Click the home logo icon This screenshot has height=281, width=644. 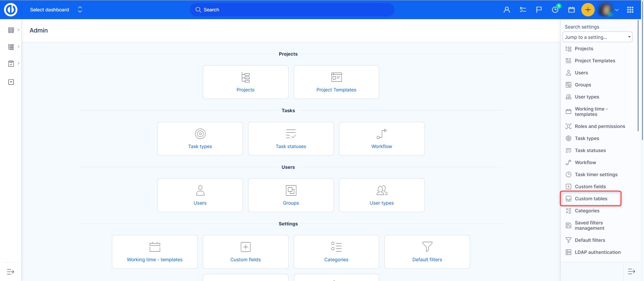pos(10,10)
